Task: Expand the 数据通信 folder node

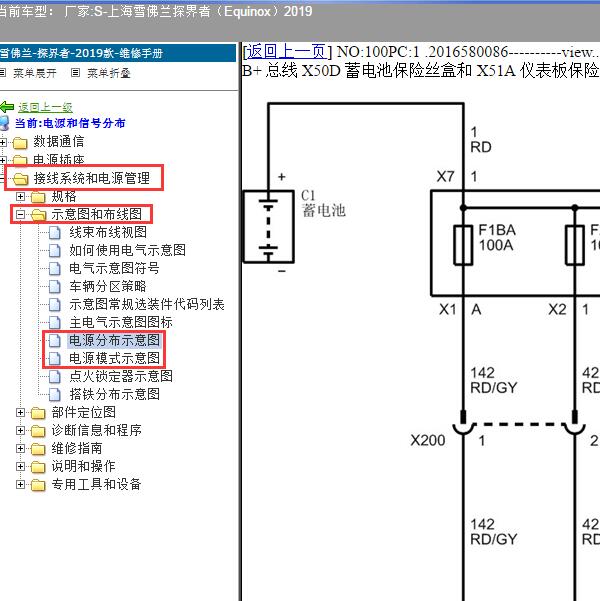Action: pos(3,143)
